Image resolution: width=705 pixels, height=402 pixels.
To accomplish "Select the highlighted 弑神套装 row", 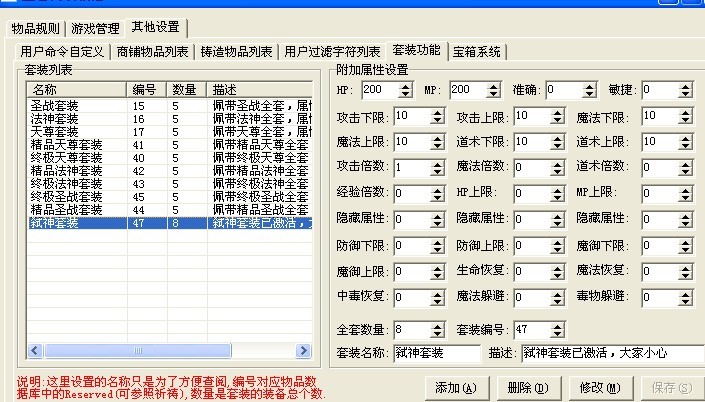I will 170,223.
